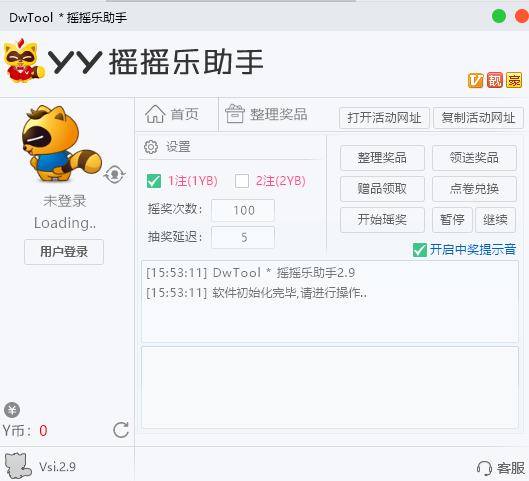Check the 2注(2YB) checkbox

click(x=242, y=181)
